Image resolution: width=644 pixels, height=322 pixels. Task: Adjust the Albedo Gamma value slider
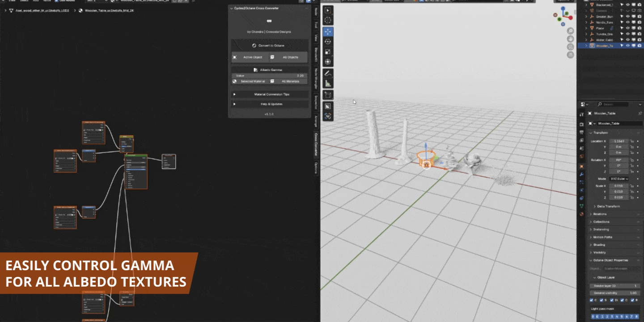coord(268,75)
